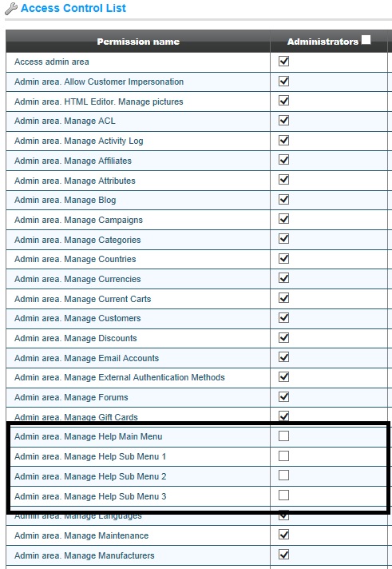The image size is (392, 569).
Task: Disable the Manage ACL permission checkbox
Action: point(283,120)
